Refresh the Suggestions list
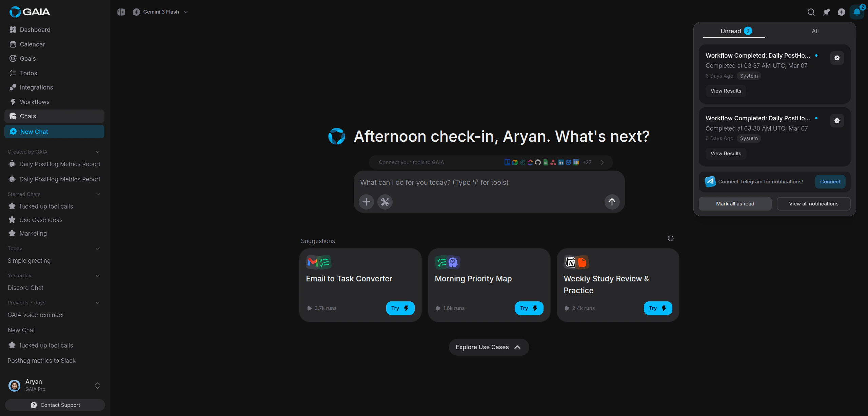This screenshot has width=868, height=416. click(670, 238)
